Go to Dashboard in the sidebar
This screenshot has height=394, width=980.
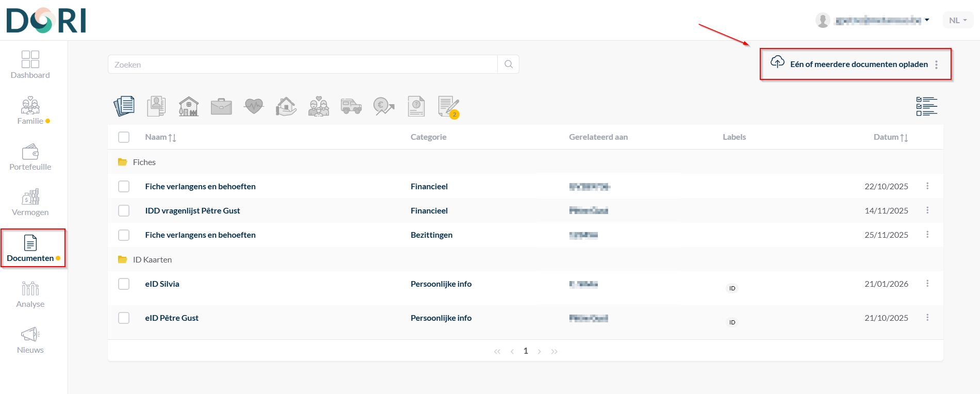click(x=30, y=65)
